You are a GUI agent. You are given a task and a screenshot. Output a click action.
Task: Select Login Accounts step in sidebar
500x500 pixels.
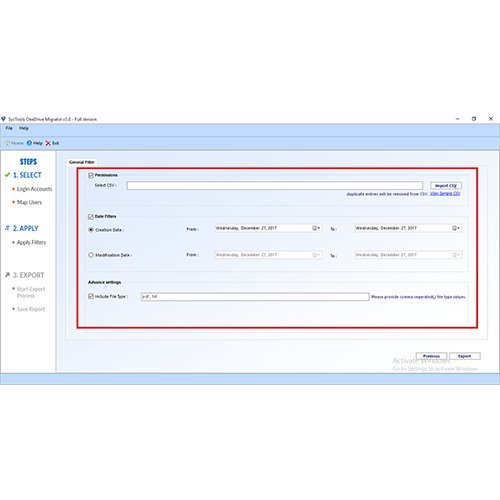coord(34,189)
